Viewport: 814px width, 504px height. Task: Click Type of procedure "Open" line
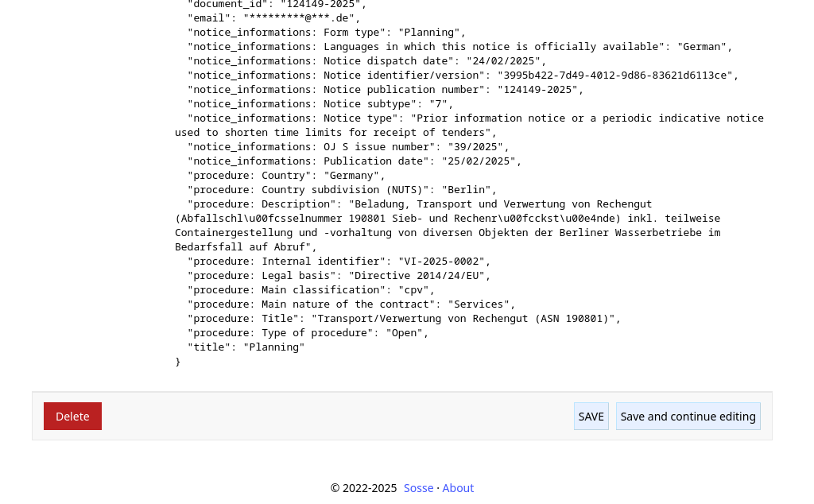point(308,333)
